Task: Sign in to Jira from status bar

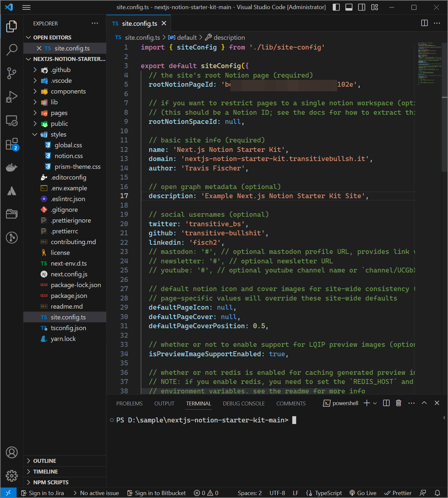Action: pyautogui.click(x=43, y=493)
